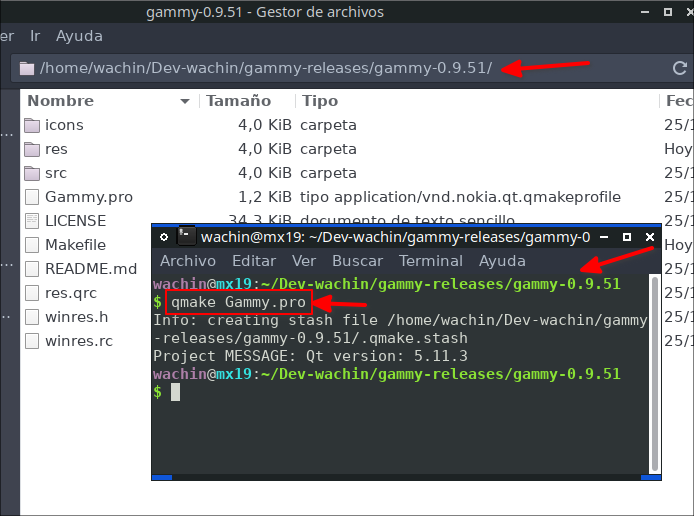
Task: Select the src folder name
Action: click(x=56, y=173)
